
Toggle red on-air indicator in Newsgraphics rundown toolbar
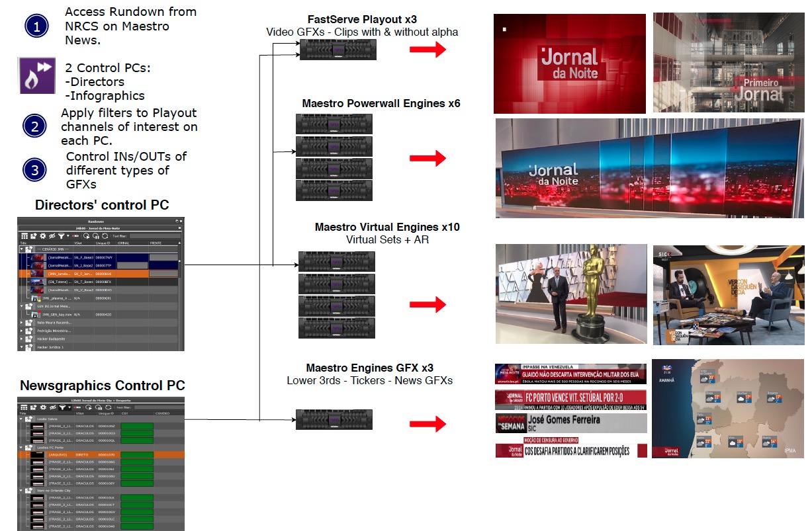(77, 407)
